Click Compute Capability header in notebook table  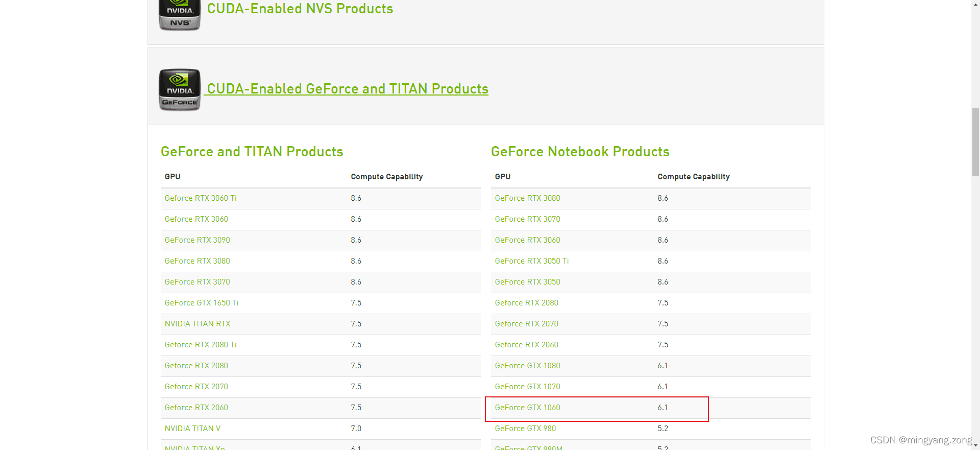point(693,177)
